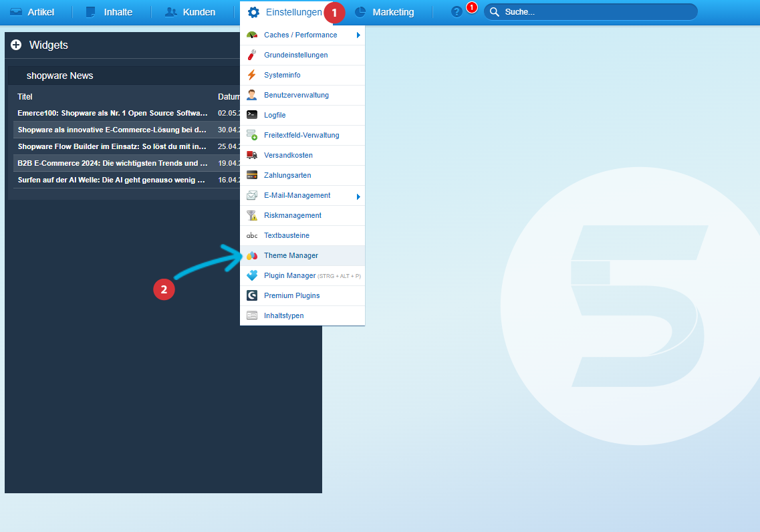The width and height of the screenshot is (760, 532).
Task: Click the Premium Plugins icon
Action: (x=251, y=295)
